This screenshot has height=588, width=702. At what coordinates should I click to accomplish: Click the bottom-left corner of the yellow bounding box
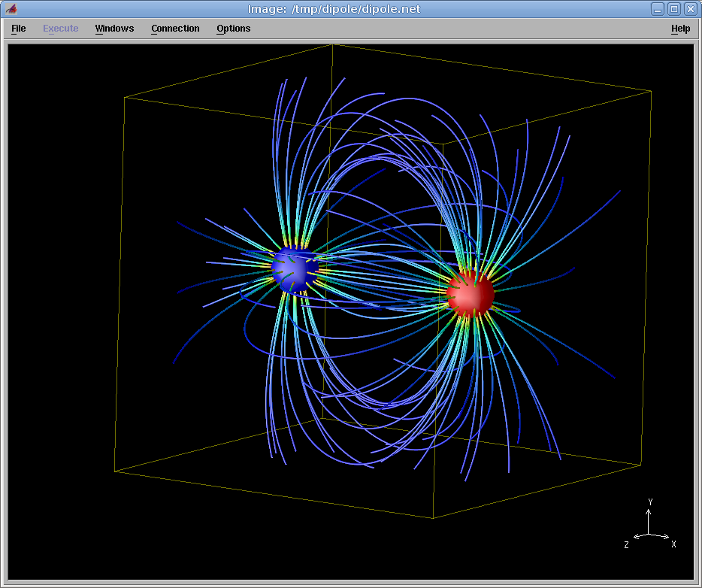(x=115, y=471)
